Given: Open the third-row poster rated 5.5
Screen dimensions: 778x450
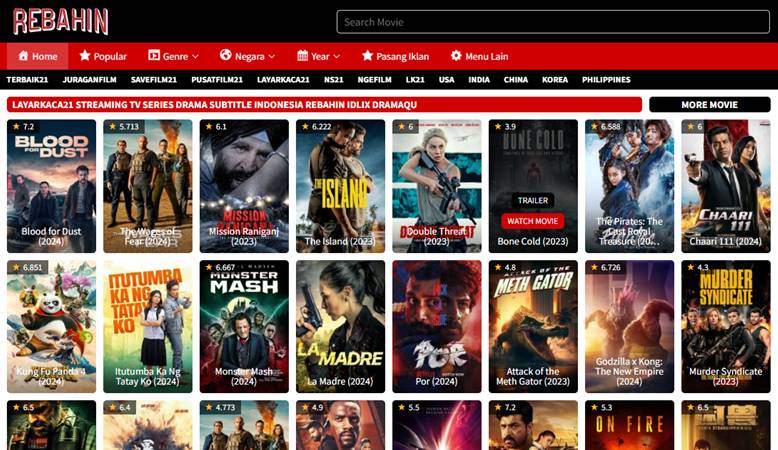Looking at the screenshot, I should pos(437,425).
